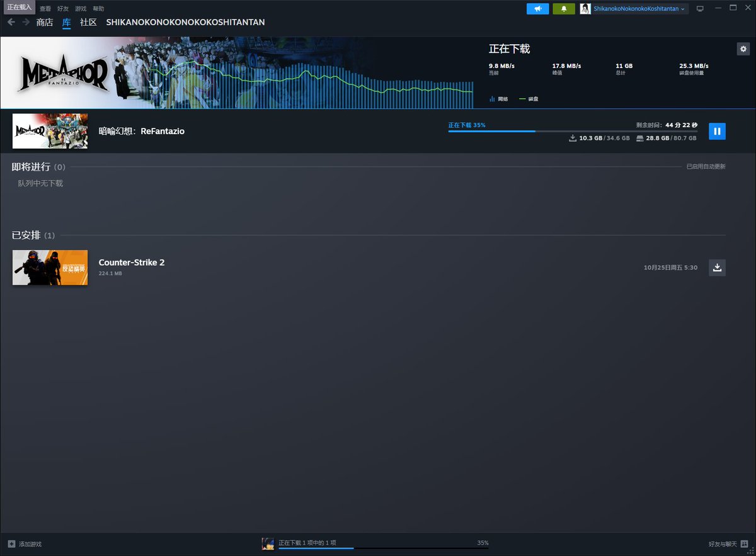Click the small game icon in bottom bar
This screenshot has height=556, width=756.
(268, 544)
